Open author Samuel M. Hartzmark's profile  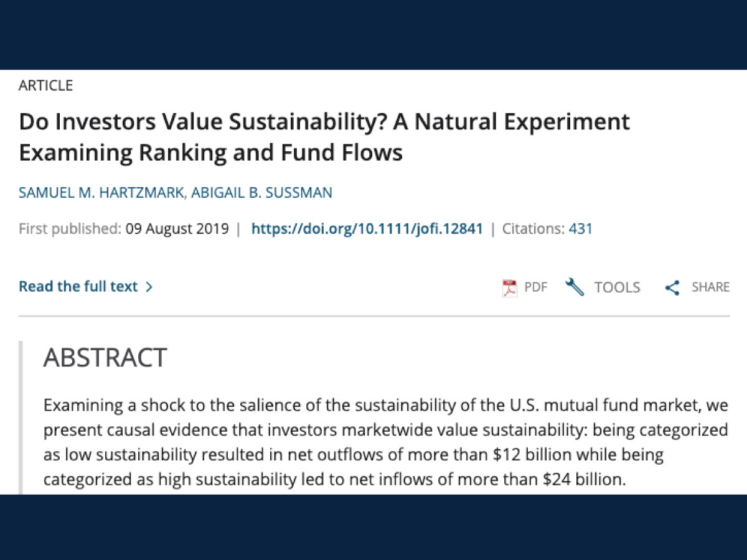pos(101,193)
